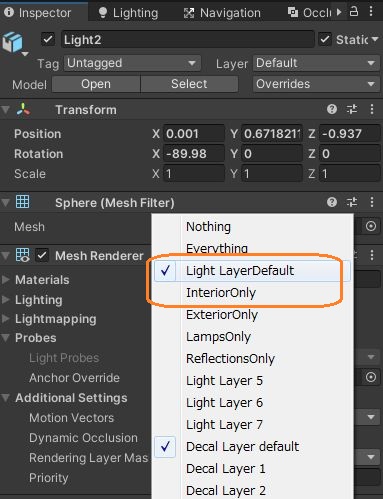Click the Light2 prefab cube icon

coord(13,42)
